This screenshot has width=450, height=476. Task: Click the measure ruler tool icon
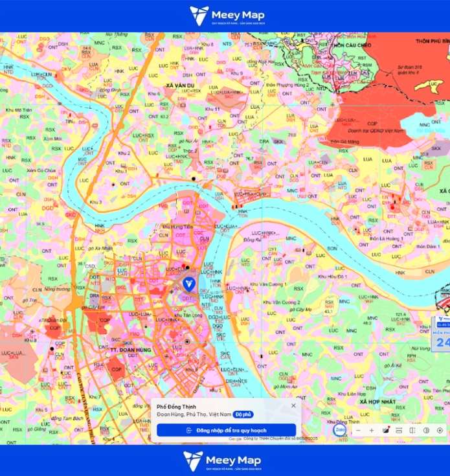point(399,431)
